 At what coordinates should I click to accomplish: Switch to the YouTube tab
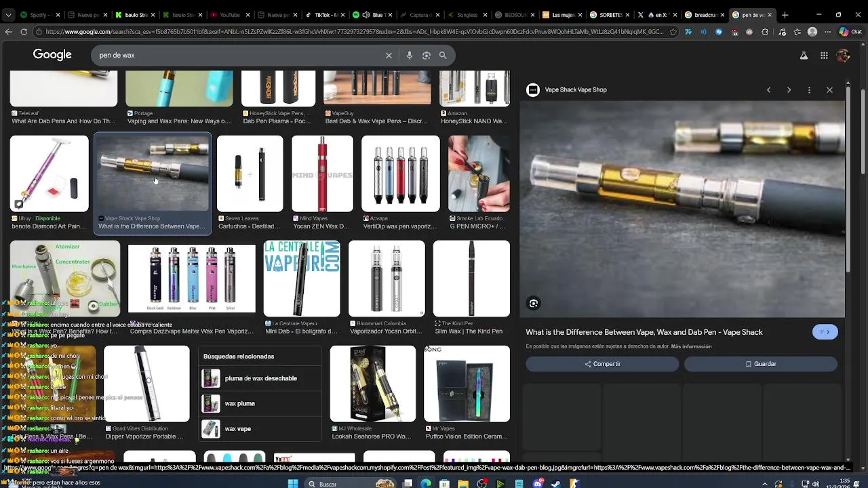click(230, 15)
